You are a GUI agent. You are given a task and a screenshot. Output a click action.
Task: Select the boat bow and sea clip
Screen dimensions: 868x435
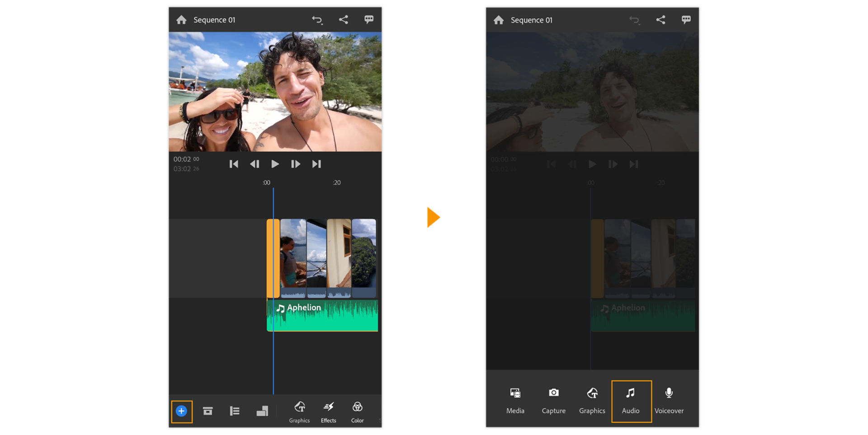(x=316, y=258)
